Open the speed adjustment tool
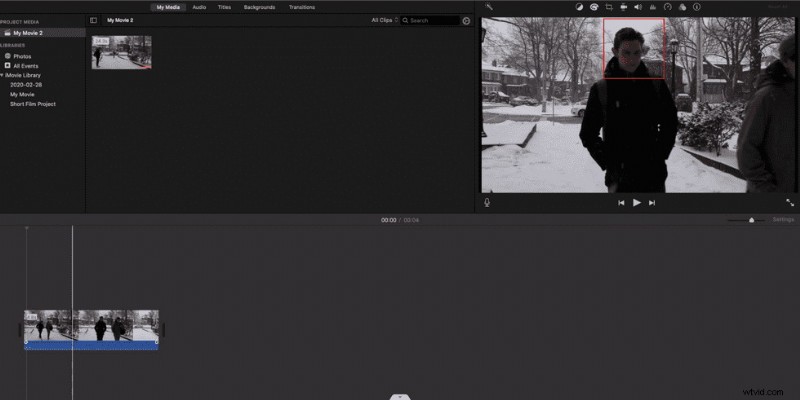The width and height of the screenshot is (800, 400). [x=667, y=7]
